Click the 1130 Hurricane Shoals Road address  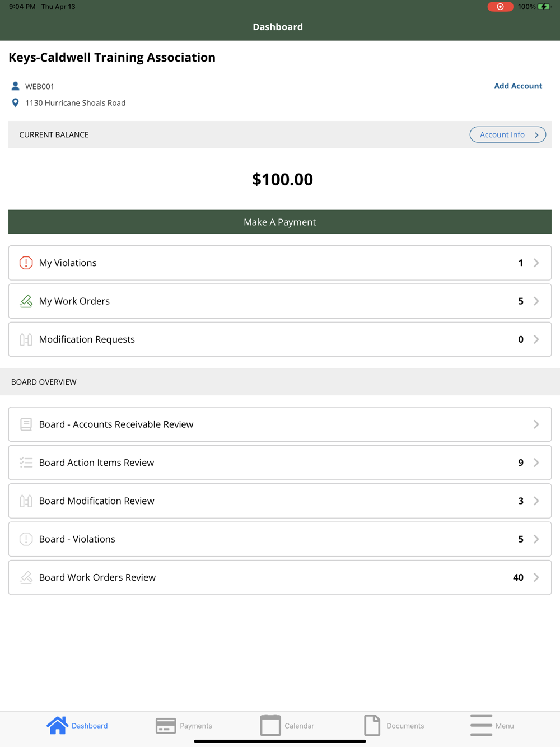pos(75,103)
